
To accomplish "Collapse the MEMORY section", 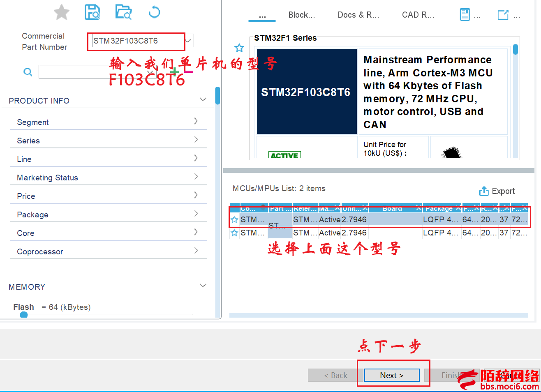I will click(203, 286).
